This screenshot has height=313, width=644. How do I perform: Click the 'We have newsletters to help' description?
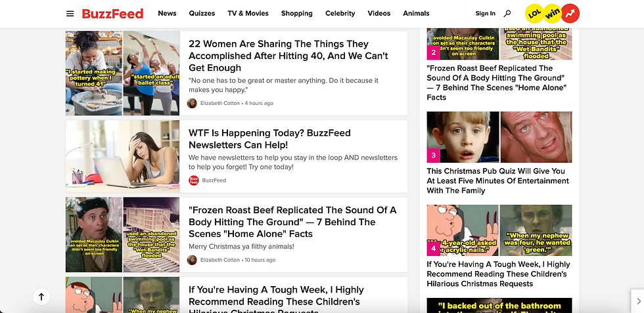(293, 162)
